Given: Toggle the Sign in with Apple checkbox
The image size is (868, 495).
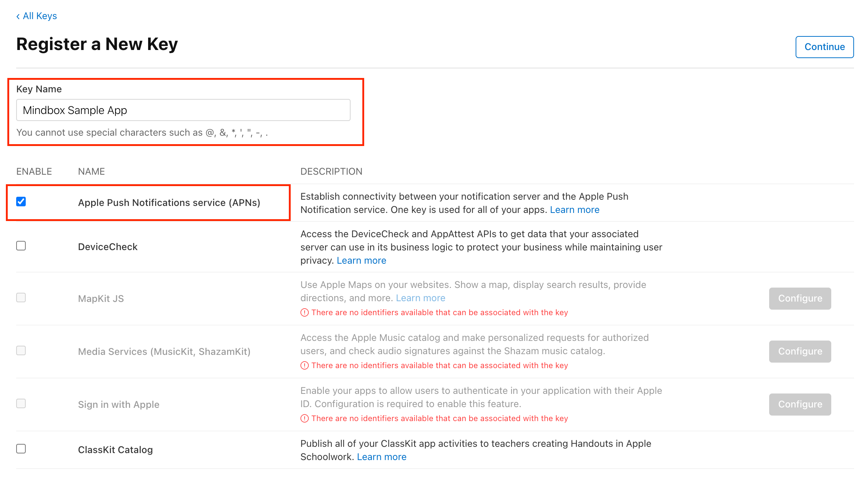Looking at the screenshot, I should (21, 403).
